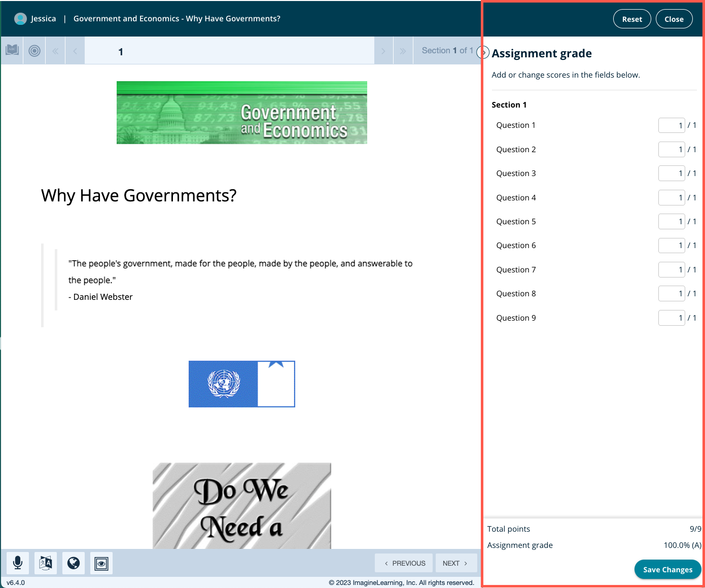Go forward using the single right arrow

(x=383, y=50)
